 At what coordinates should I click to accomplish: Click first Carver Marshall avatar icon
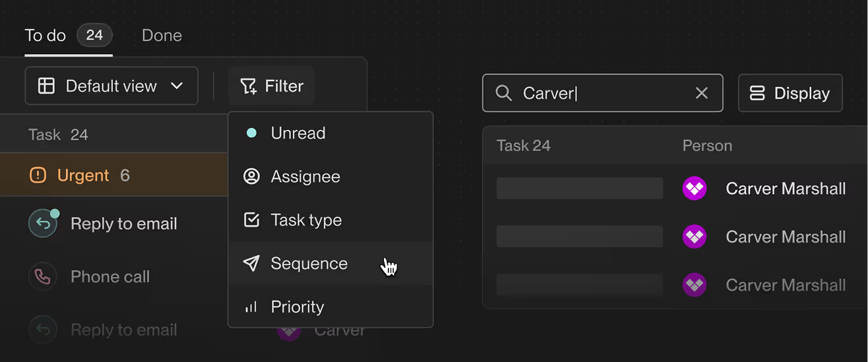695,189
